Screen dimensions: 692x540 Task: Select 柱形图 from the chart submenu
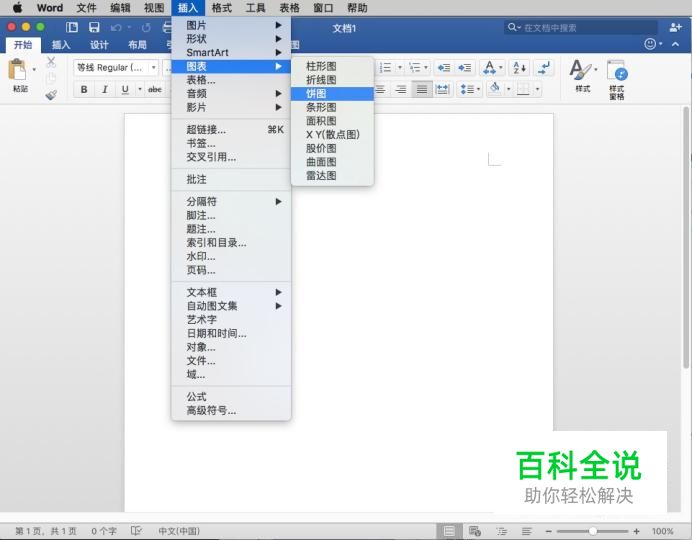332,66
